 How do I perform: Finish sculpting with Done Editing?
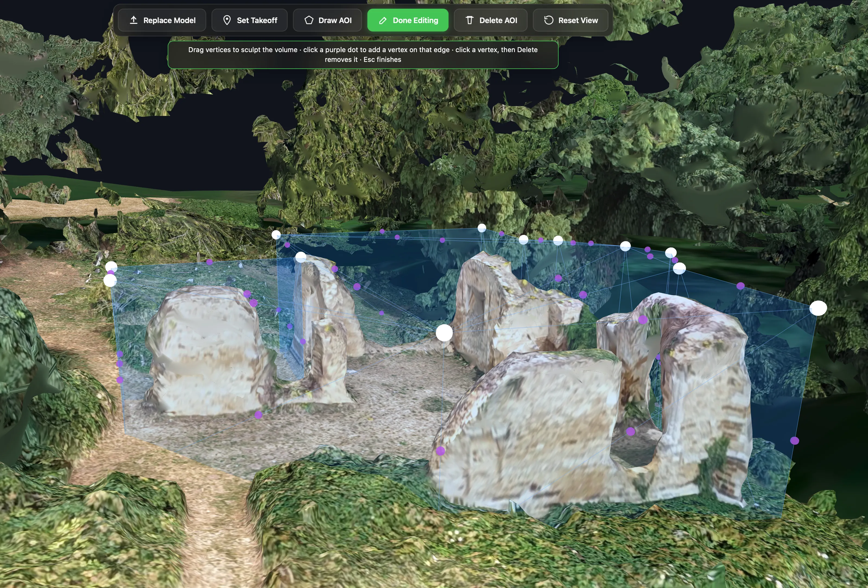(x=408, y=20)
